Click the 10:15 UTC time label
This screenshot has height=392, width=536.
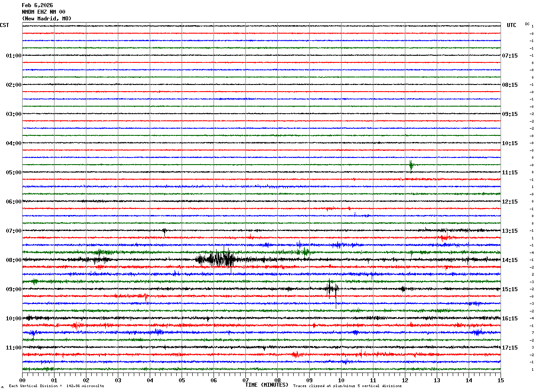(510, 143)
